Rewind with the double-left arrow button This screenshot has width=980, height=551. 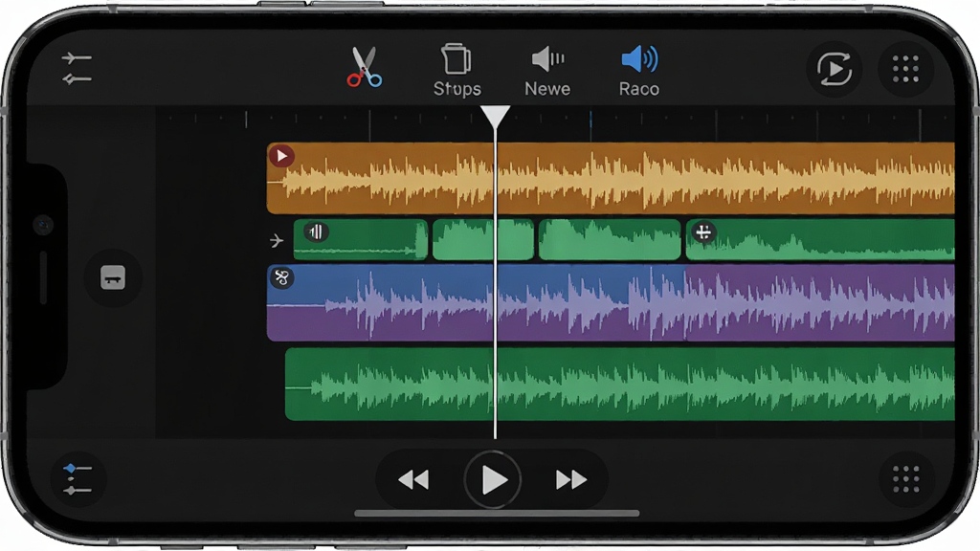[413, 480]
